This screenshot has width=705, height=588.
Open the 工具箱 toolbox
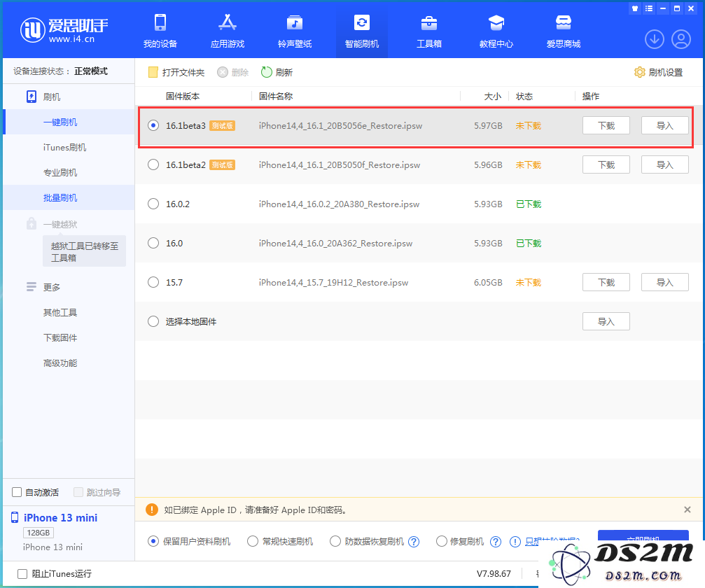(x=429, y=31)
